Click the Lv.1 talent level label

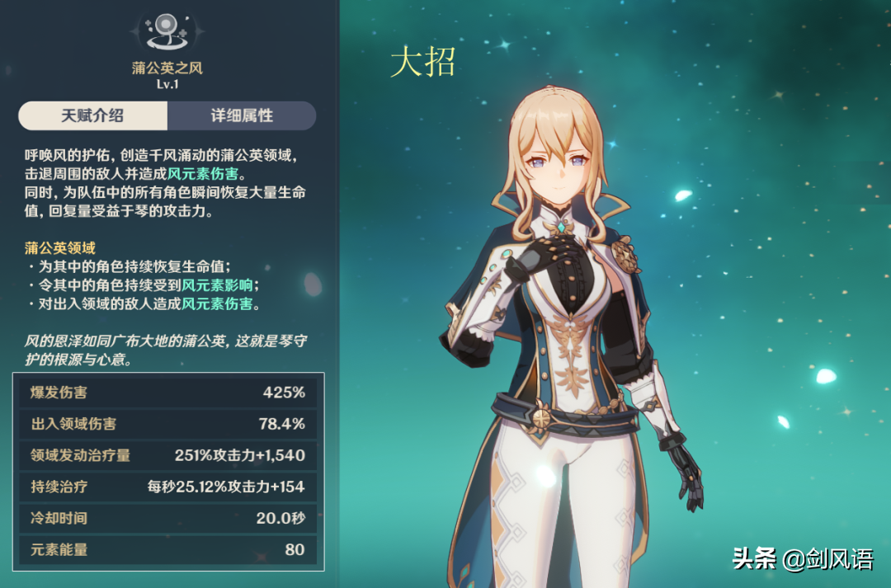(x=167, y=84)
